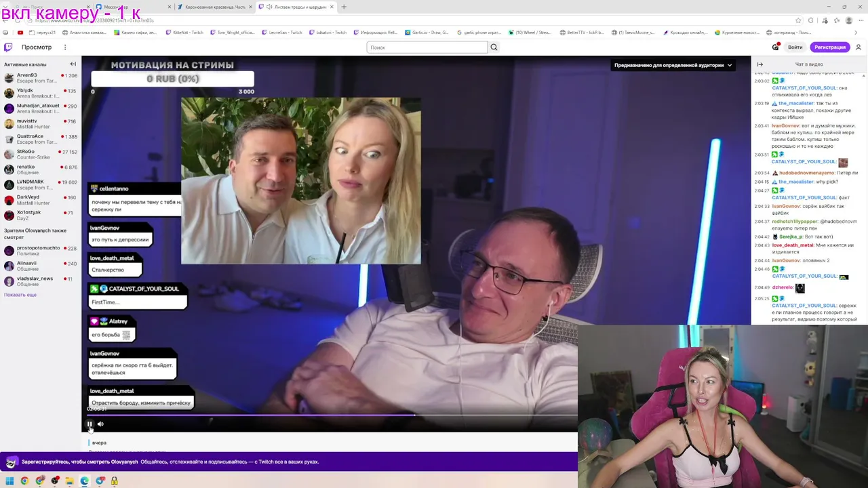The height and width of the screenshot is (488, 868).
Task: Open Xo1ostyak channel in sidebar
Action: click(x=41, y=216)
